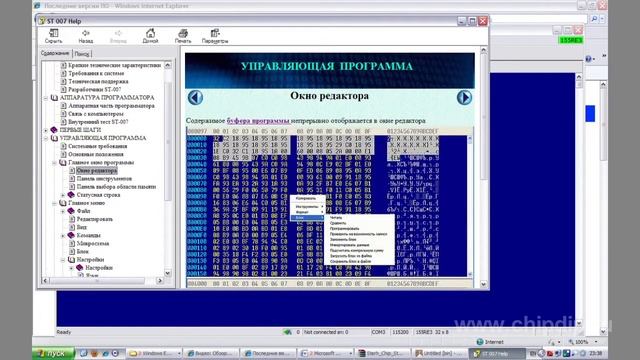Click the Not connected status text
640x360 pixels.
pyautogui.click(x=326, y=332)
